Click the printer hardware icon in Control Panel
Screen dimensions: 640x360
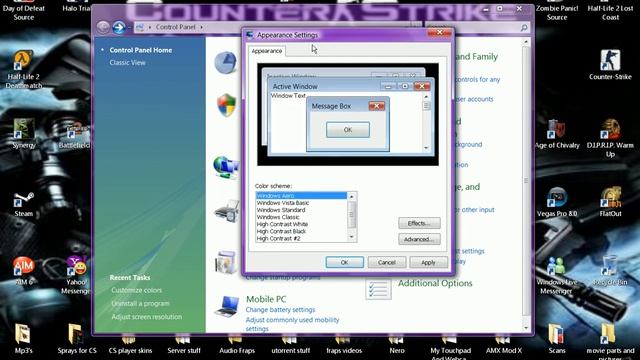coord(226,212)
